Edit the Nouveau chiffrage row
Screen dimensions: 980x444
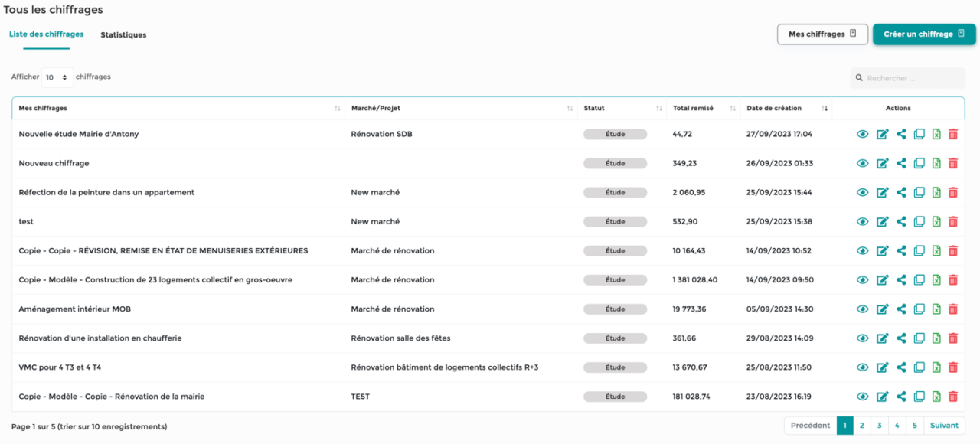coord(882,163)
